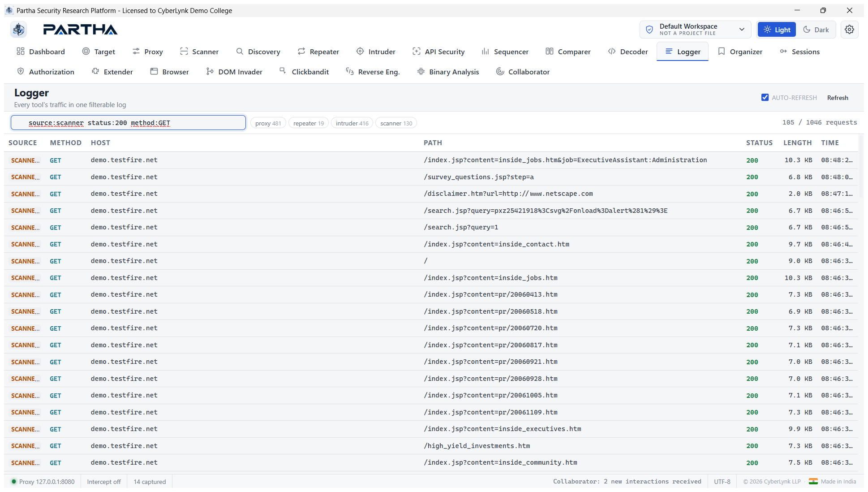
Task: Filter log by proxy 481 chip
Action: pyautogui.click(x=268, y=123)
